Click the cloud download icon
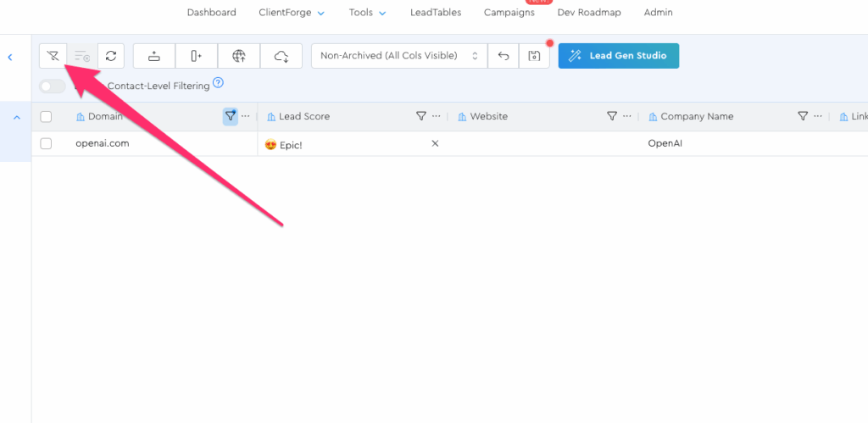 pos(281,56)
